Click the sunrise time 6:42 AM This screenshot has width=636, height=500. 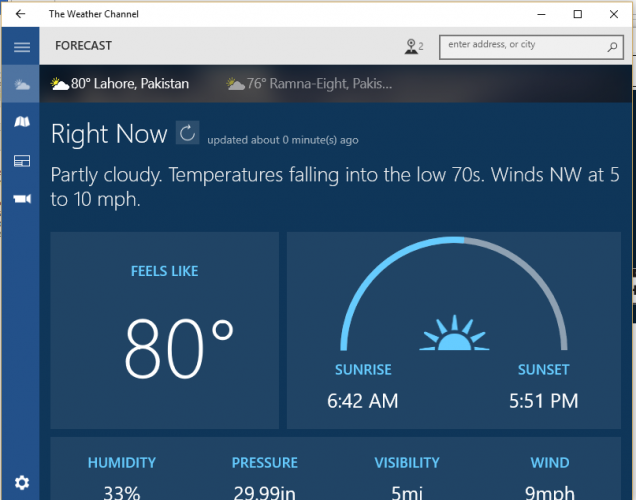363,401
